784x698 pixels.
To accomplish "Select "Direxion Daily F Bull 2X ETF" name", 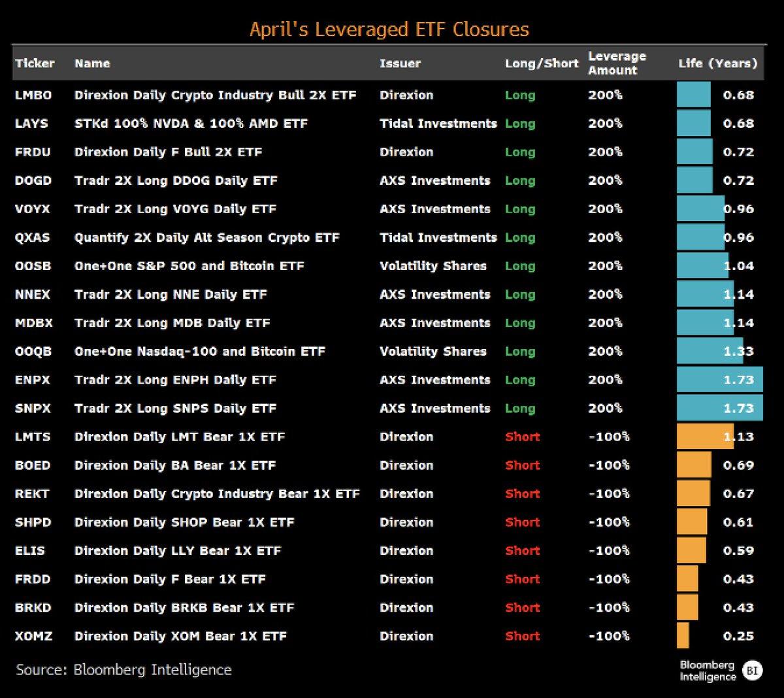I will [169, 152].
